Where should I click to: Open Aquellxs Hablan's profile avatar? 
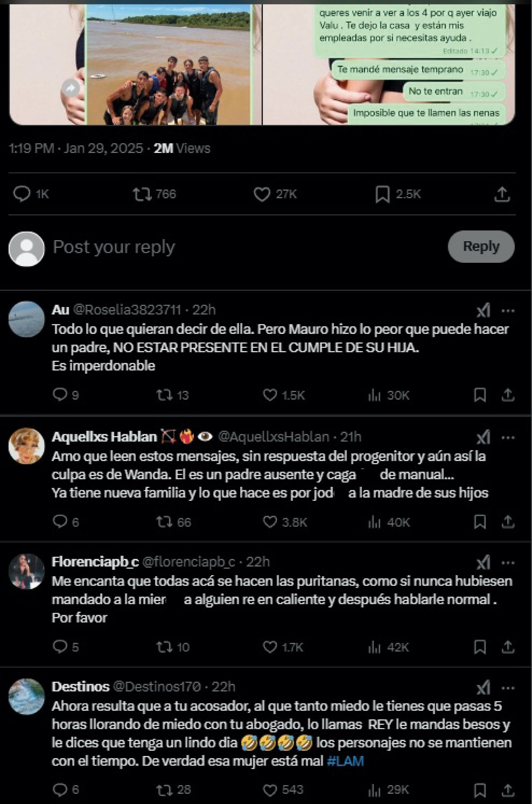coord(26,446)
